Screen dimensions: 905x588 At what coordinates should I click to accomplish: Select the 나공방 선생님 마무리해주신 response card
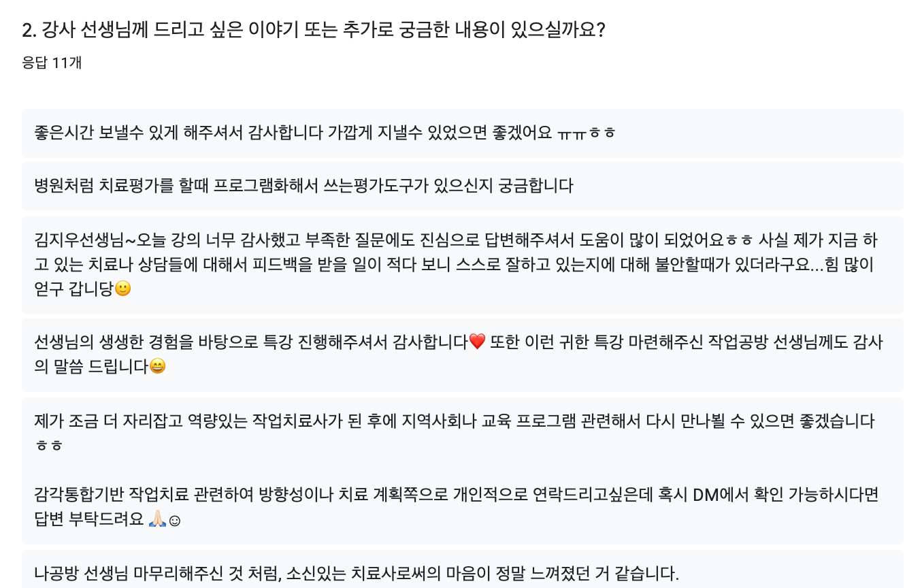point(463,569)
